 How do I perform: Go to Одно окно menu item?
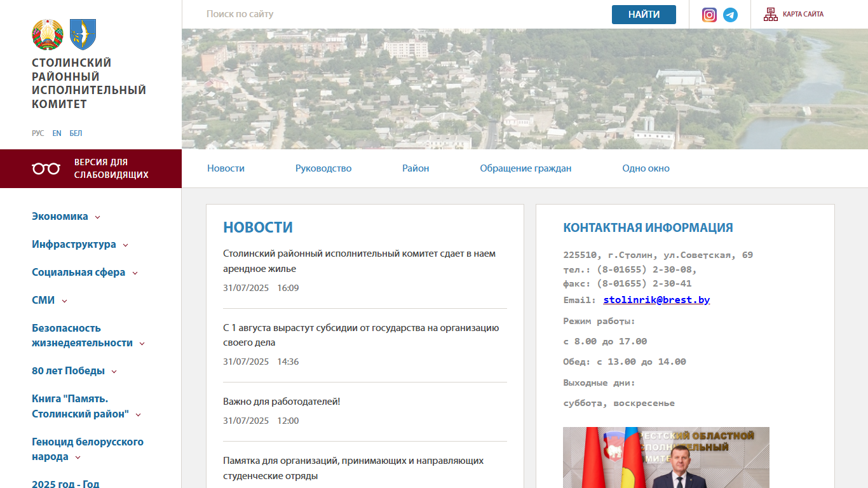(646, 168)
